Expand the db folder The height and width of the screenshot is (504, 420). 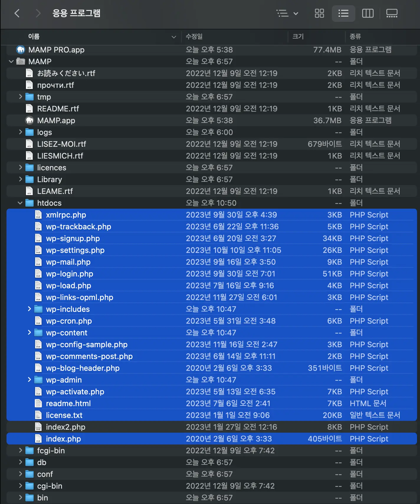point(20,462)
